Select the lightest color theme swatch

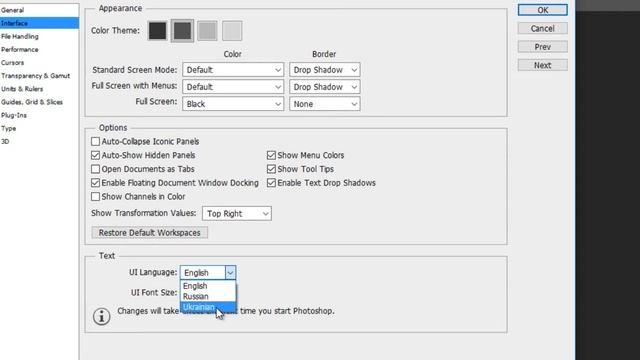[x=232, y=31]
